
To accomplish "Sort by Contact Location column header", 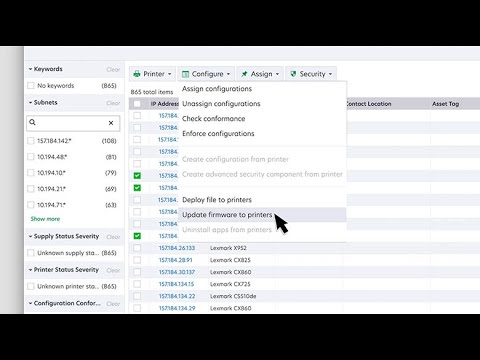I will [369, 104].
